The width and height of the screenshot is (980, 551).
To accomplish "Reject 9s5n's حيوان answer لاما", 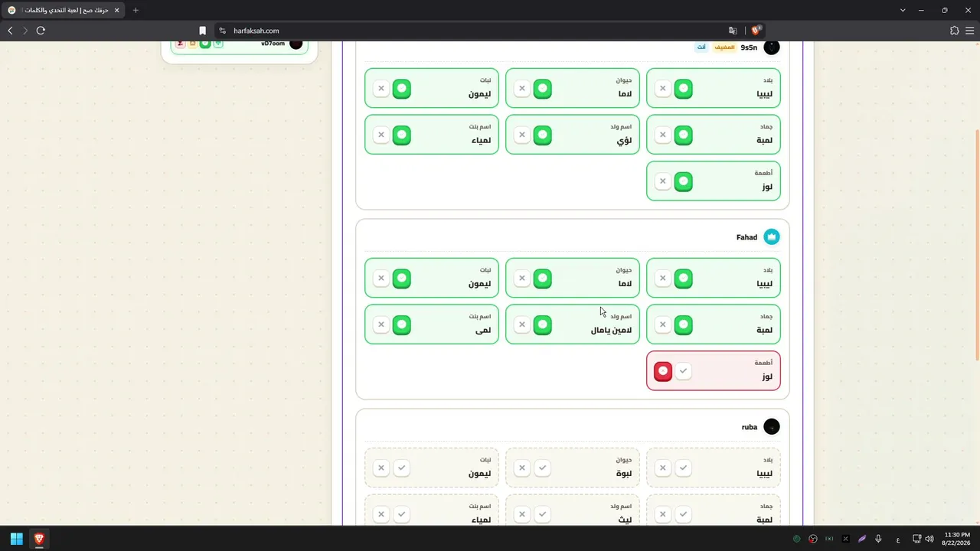I will (522, 89).
